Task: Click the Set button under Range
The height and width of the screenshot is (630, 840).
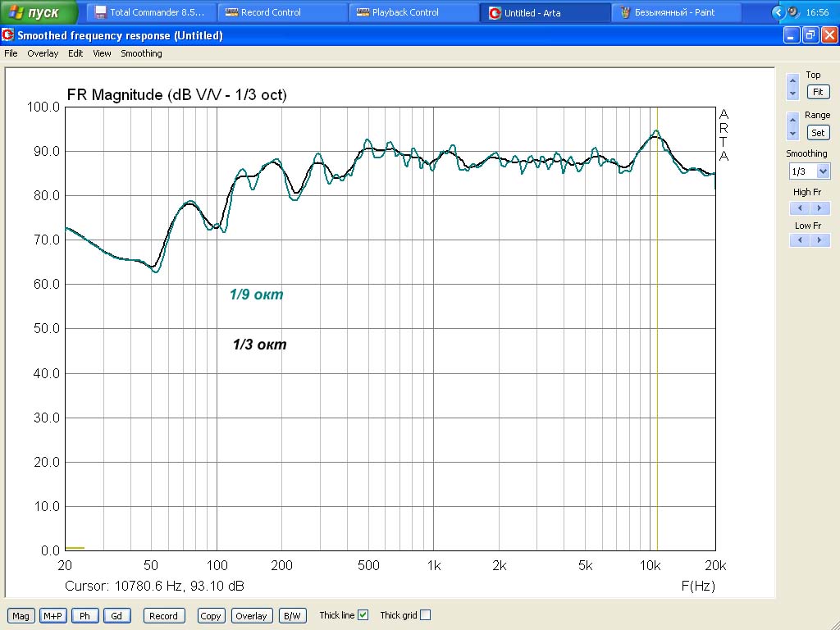Action: [x=818, y=133]
